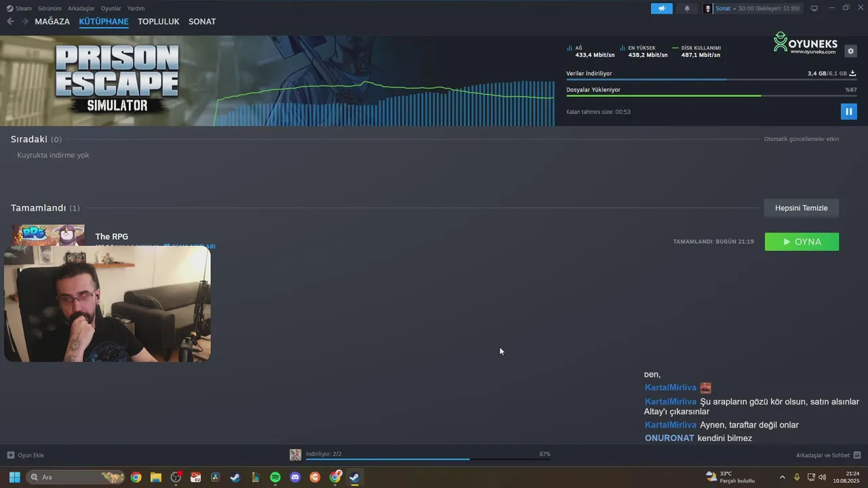Open the volume tray icon
Image resolution: width=868 pixels, height=488 pixels.
(823, 477)
